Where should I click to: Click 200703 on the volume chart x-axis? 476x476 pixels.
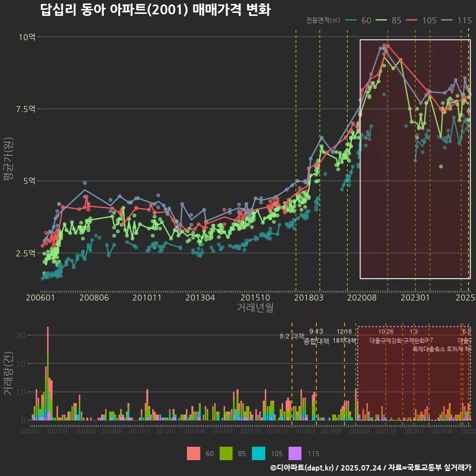coord(57,431)
